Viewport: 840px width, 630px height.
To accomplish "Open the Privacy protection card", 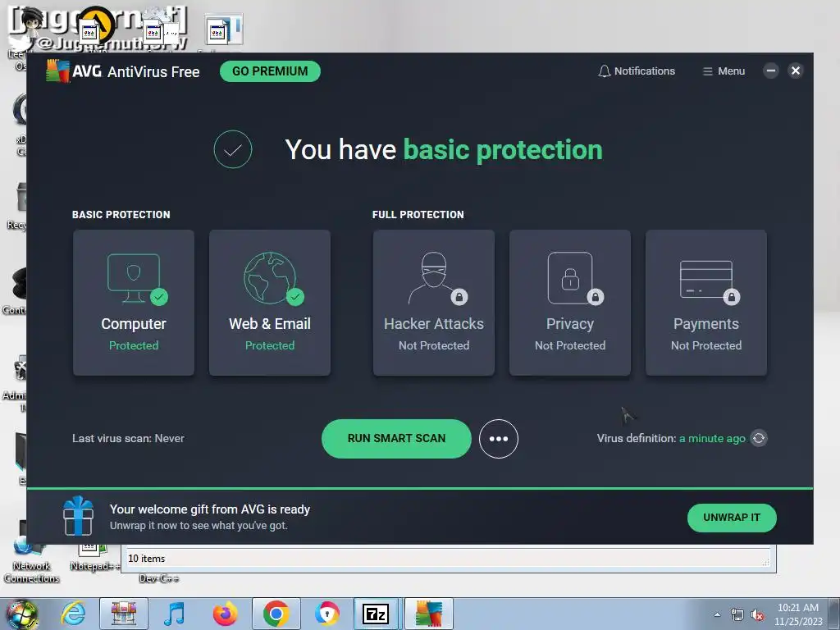I will (x=570, y=303).
